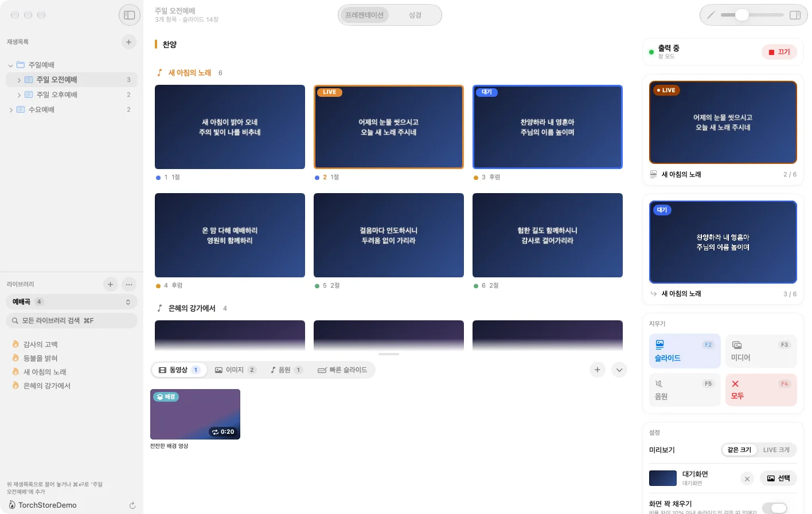The height and width of the screenshot is (514, 812).
Task: Open library more options ellipsis
Action: [x=129, y=284]
